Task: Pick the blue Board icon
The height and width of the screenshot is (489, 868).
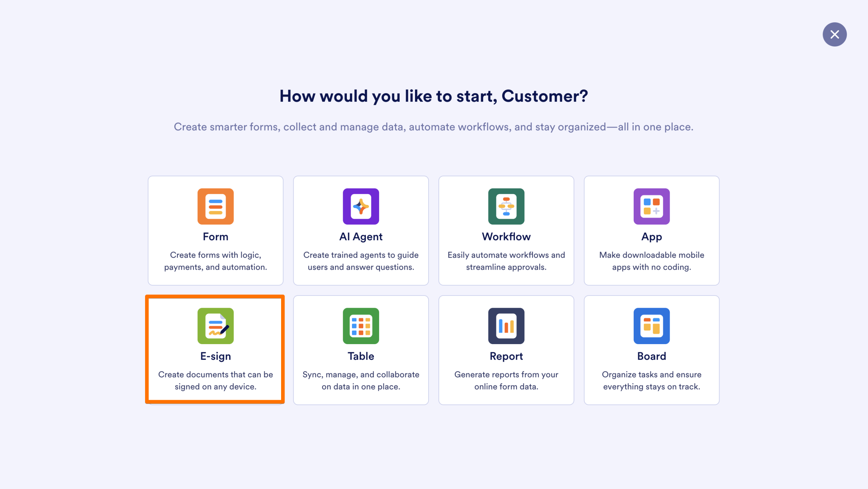Action: coord(651,326)
